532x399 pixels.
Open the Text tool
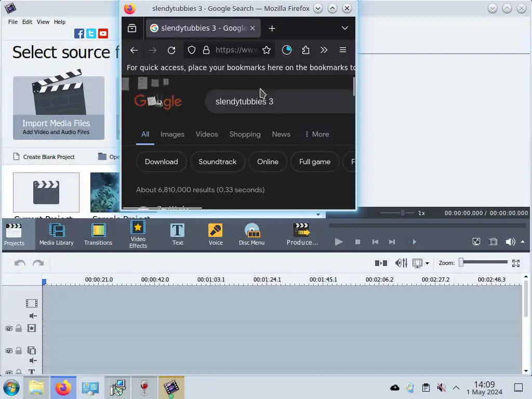point(178,235)
